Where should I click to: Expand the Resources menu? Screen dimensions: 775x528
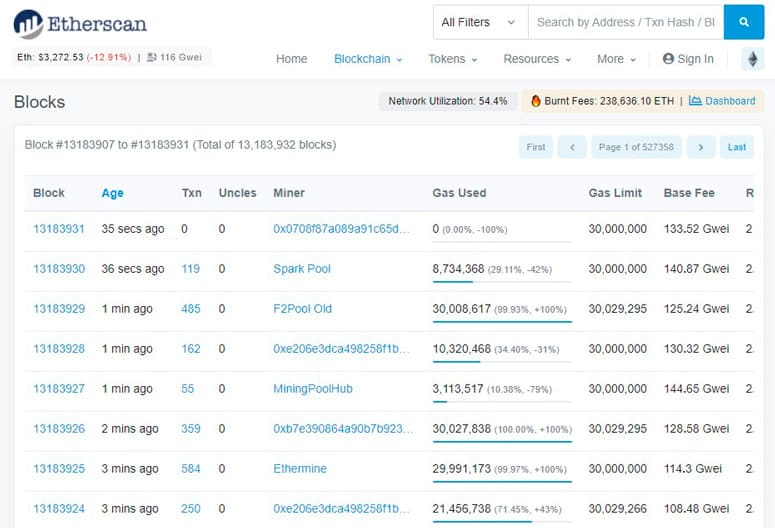(537, 59)
